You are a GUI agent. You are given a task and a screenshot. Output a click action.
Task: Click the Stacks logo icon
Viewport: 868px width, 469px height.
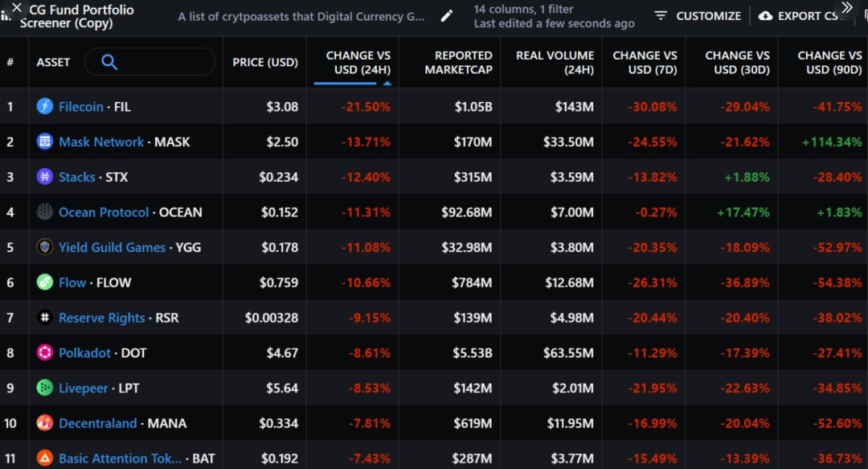(45, 176)
